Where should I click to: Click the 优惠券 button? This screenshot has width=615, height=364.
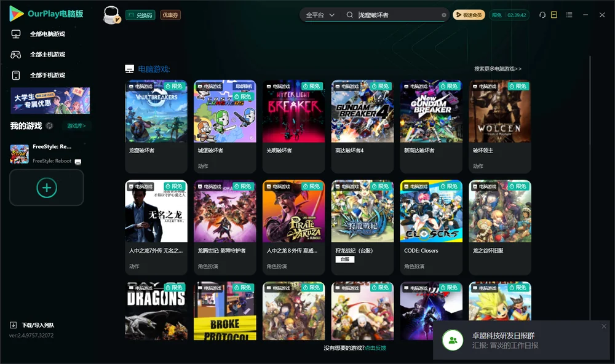170,15
